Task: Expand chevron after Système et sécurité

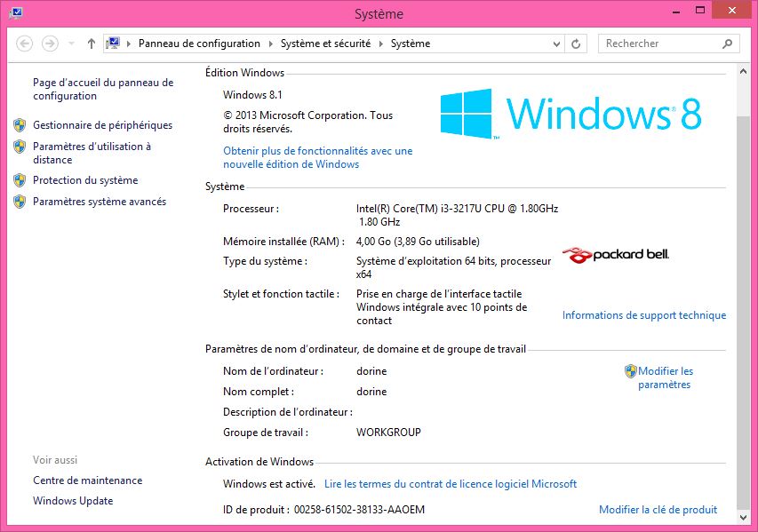Action: point(381,44)
